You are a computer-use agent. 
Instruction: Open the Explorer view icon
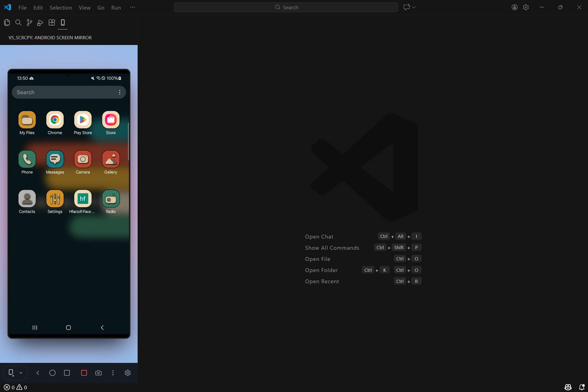pyautogui.click(x=7, y=23)
